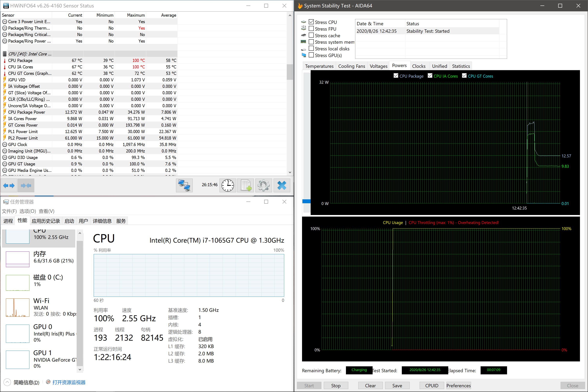
Task: Check the Stress GPU(s) option
Action: pyautogui.click(x=311, y=55)
